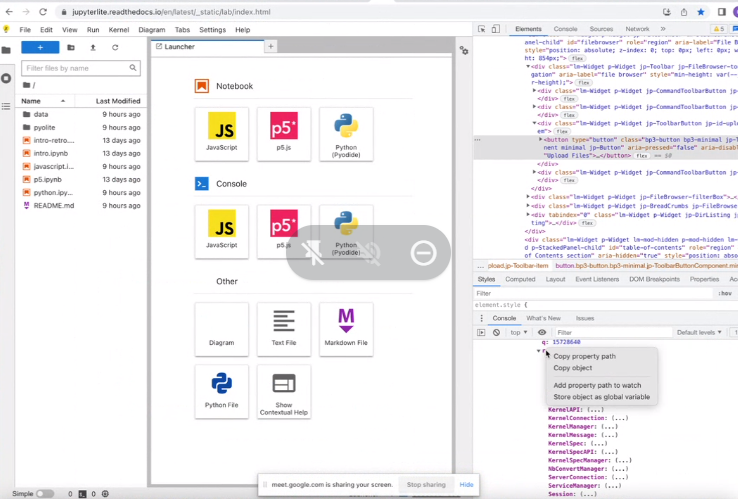738x499 pixels.
Task: Sort files by Last Modified column
Action: tap(111, 101)
